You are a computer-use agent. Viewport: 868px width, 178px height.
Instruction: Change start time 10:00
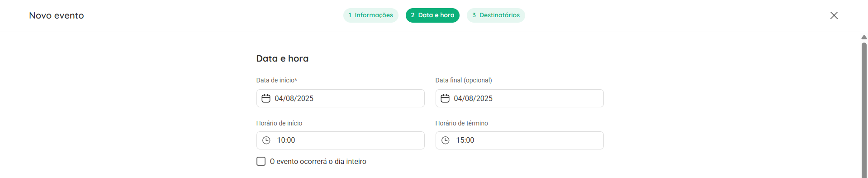(x=340, y=140)
